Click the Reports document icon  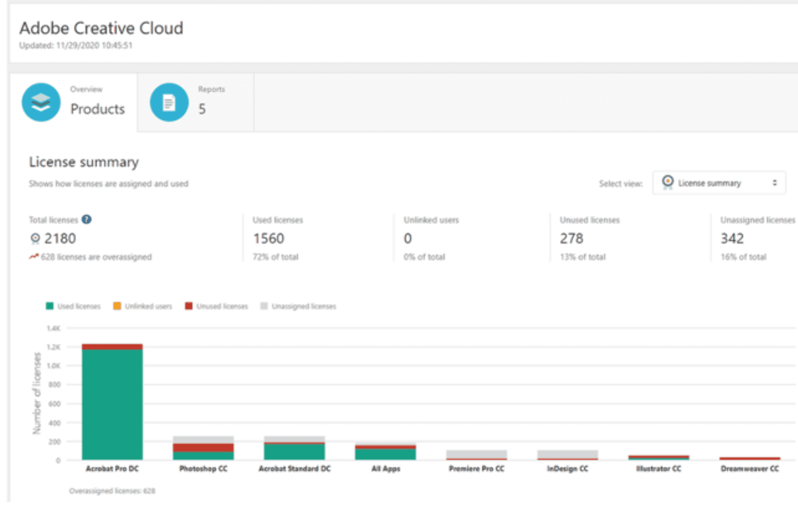pyautogui.click(x=169, y=102)
